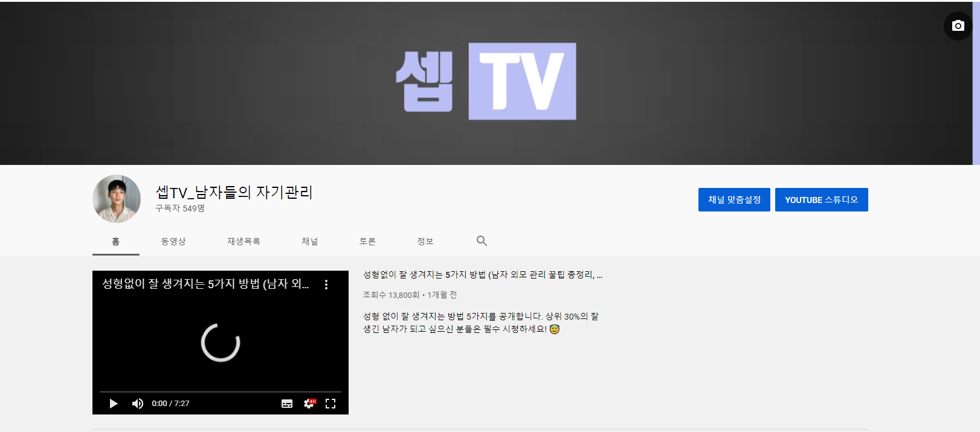Select the 홈 tab
This screenshot has height=432, width=980.
(x=116, y=241)
